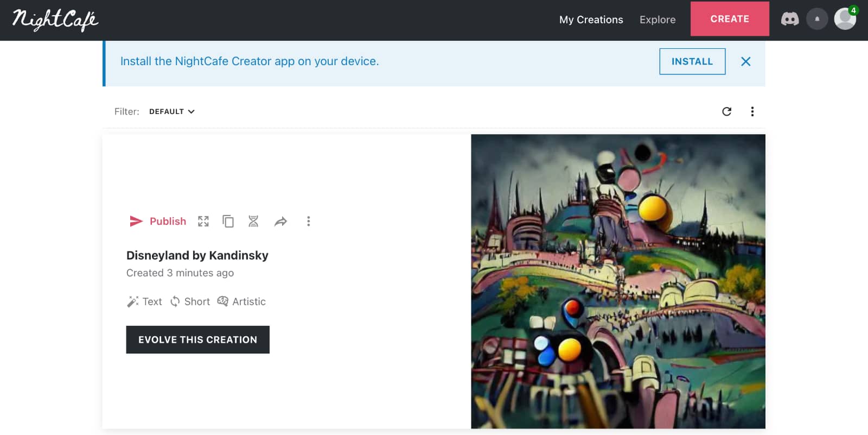The width and height of the screenshot is (868, 435).
Task: Open the Disneyland by Kandinsky artwork image
Action: pyautogui.click(x=618, y=281)
